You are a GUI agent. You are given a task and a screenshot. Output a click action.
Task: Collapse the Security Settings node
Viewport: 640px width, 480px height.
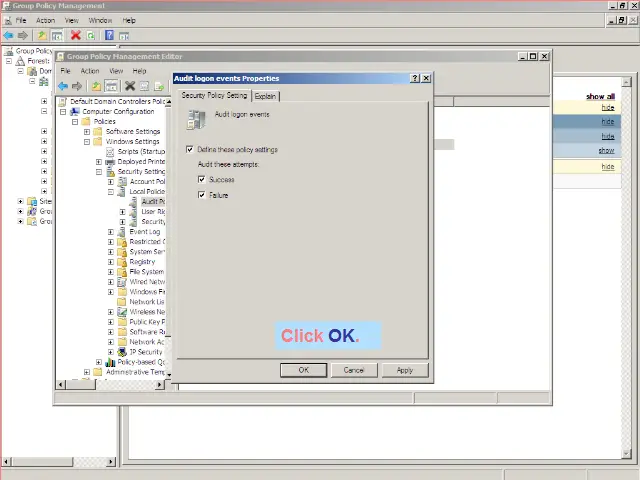99,172
